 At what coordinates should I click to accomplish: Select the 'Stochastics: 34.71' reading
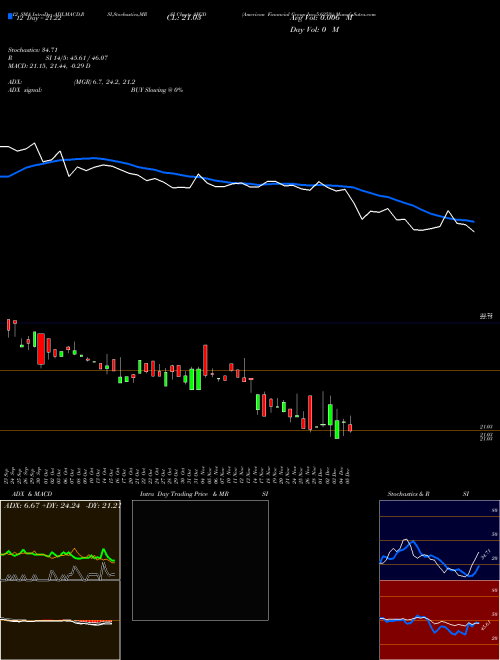point(33,50)
